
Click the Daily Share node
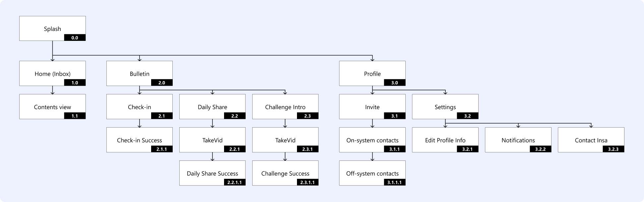point(212,107)
